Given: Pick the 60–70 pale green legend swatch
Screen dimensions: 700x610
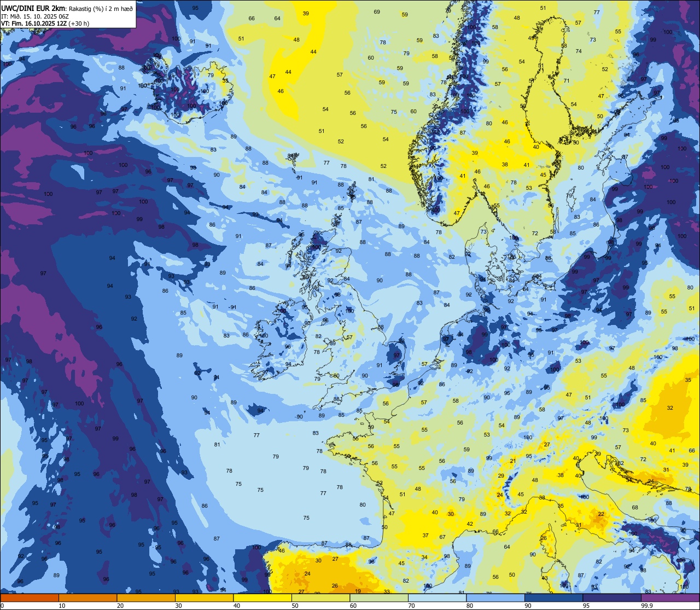Looking at the screenshot, I should 379,597.
